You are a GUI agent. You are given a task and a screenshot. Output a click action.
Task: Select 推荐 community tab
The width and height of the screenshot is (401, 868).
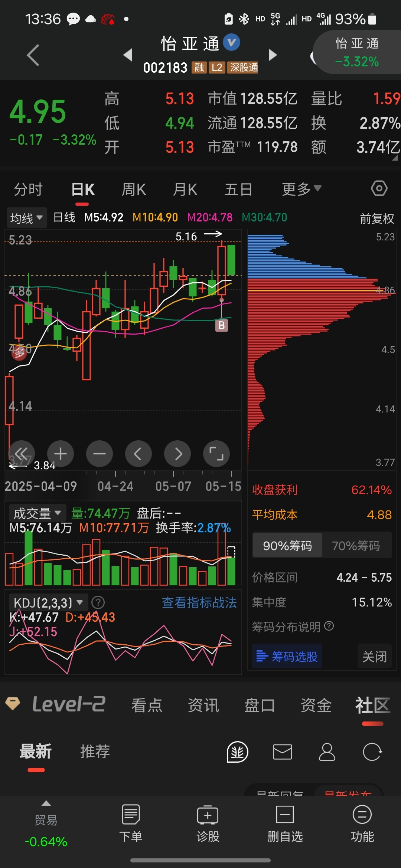click(x=95, y=752)
